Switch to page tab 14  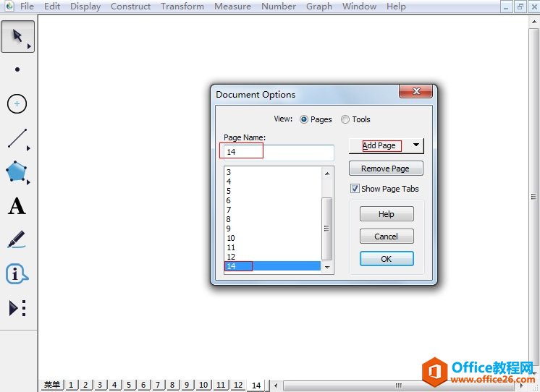(x=256, y=385)
